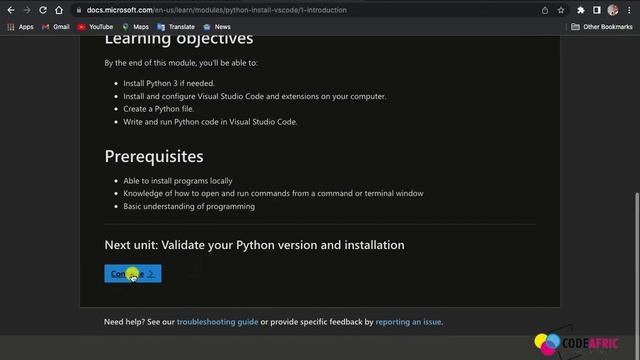Image resolution: width=640 pixels, height=360 pixels.
Task: Go back with the browser back arrow
Action: (11, 10)
